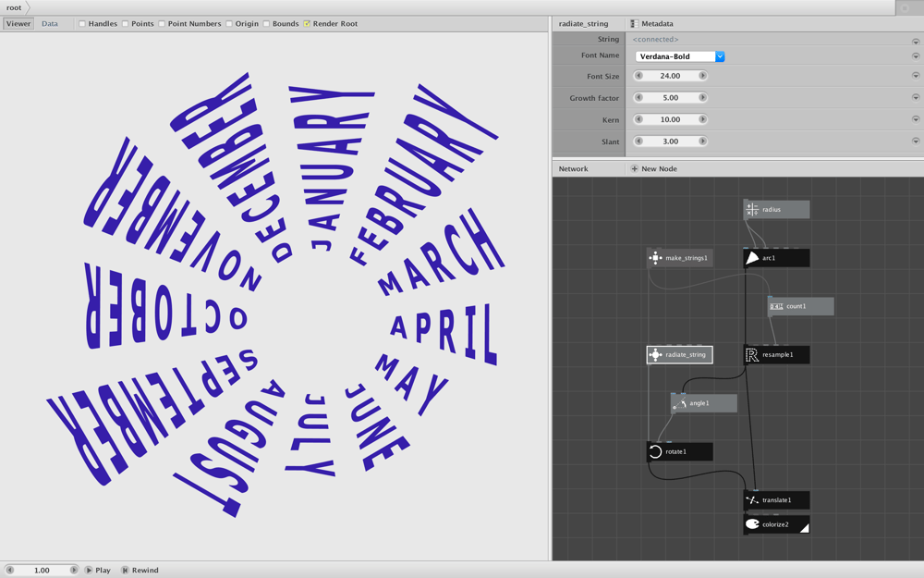
Task: Switch to the Viewer tab
Action: coord(18,24)
